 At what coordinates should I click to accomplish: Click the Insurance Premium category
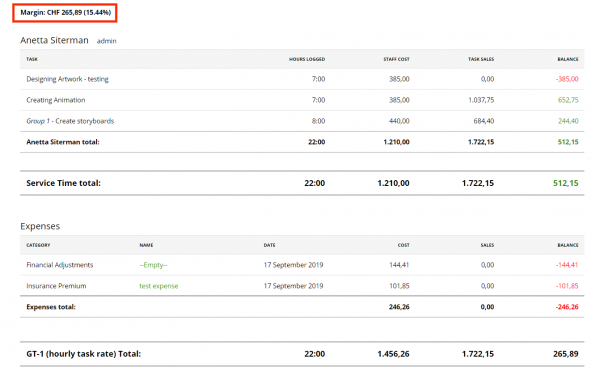pyautogui.click(x=56, y=286)
